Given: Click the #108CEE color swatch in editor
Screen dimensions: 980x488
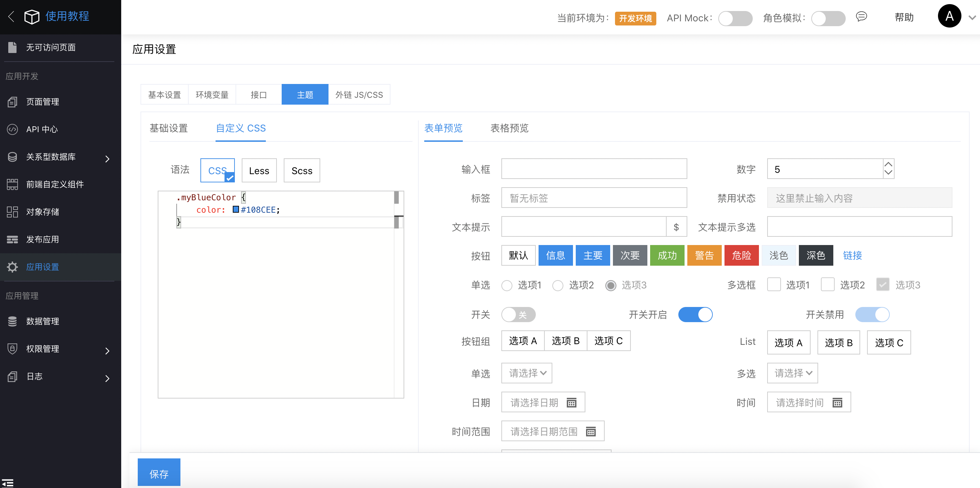Looking at the screenshot, I should [236, 209].
